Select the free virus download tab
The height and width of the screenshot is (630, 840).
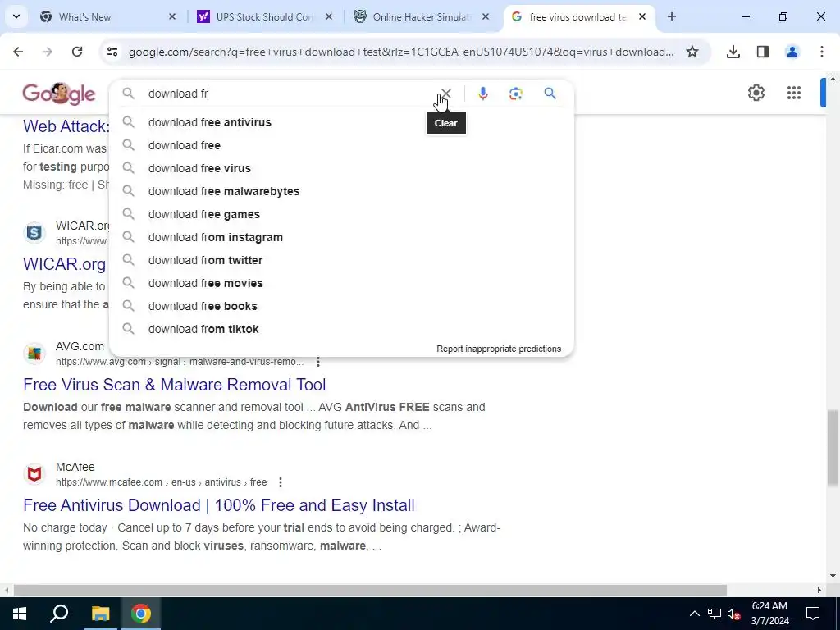[578, 16]
